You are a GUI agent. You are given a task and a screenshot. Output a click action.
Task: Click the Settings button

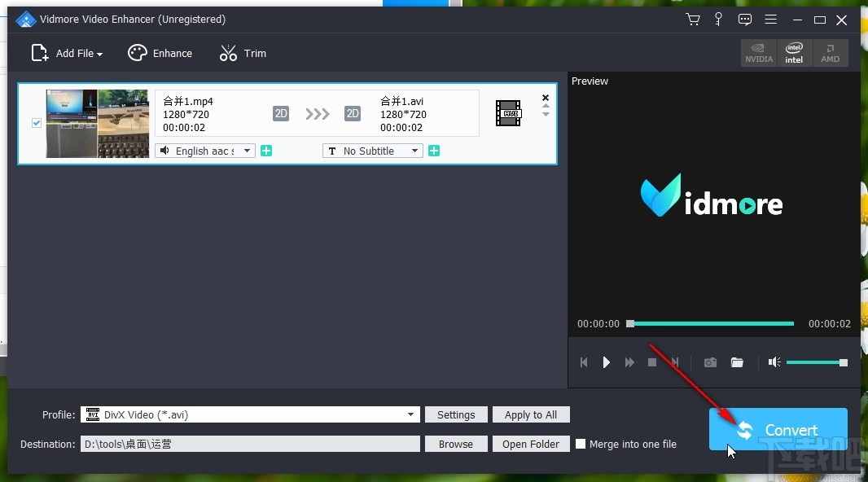pyautogui.click(x=456, y=414)
